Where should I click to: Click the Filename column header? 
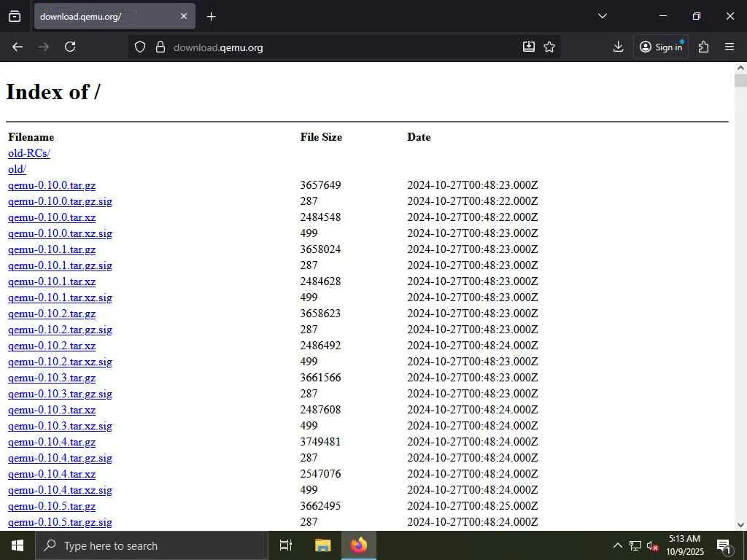click(x=31, y=137)
